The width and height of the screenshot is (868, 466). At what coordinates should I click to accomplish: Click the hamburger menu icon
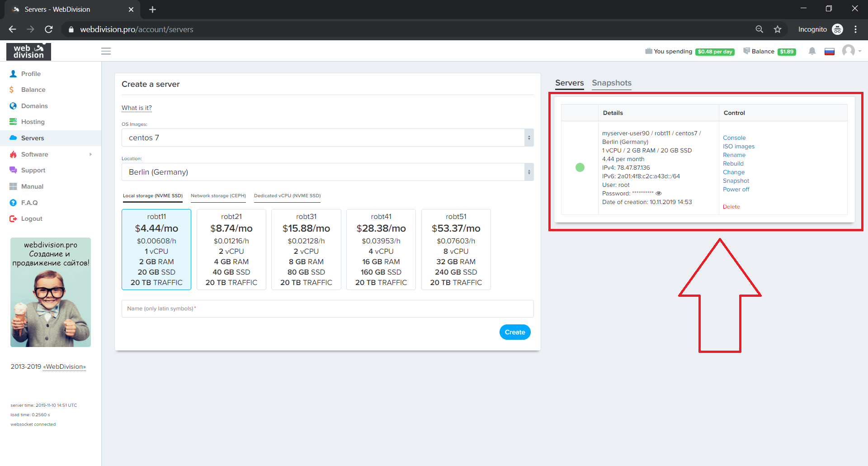point(106,51)
